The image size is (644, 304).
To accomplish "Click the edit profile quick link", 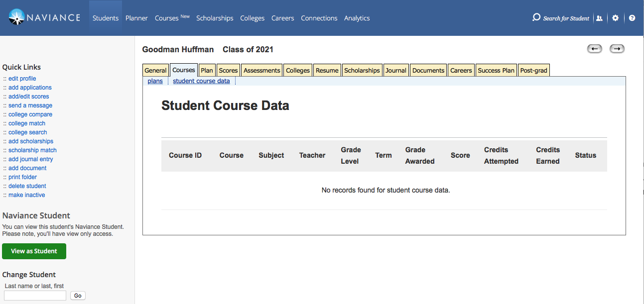I will click(22, 79).
